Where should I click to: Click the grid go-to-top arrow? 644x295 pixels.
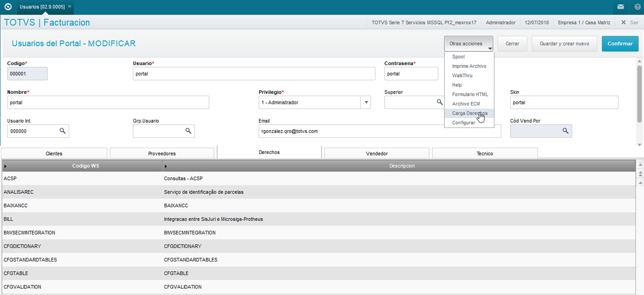(x=640, y=165)
